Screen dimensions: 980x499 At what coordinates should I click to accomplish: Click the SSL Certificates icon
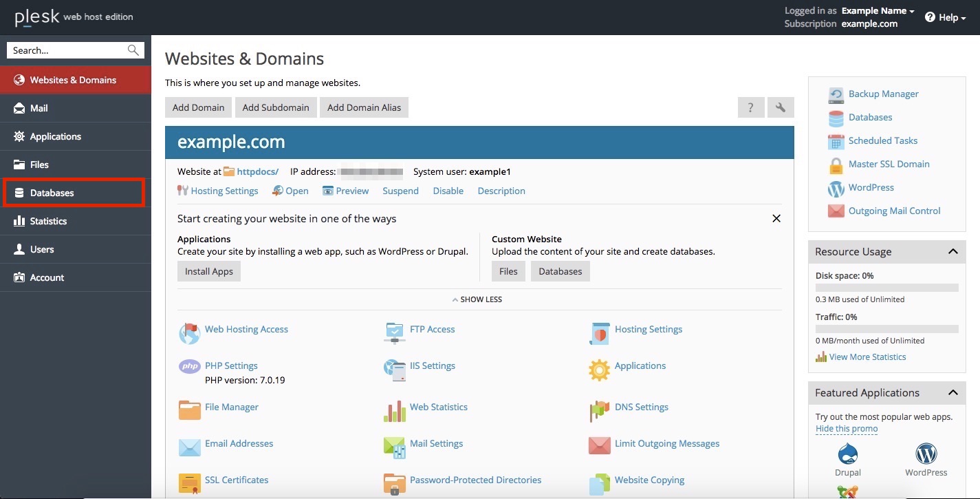click(189, 483)
